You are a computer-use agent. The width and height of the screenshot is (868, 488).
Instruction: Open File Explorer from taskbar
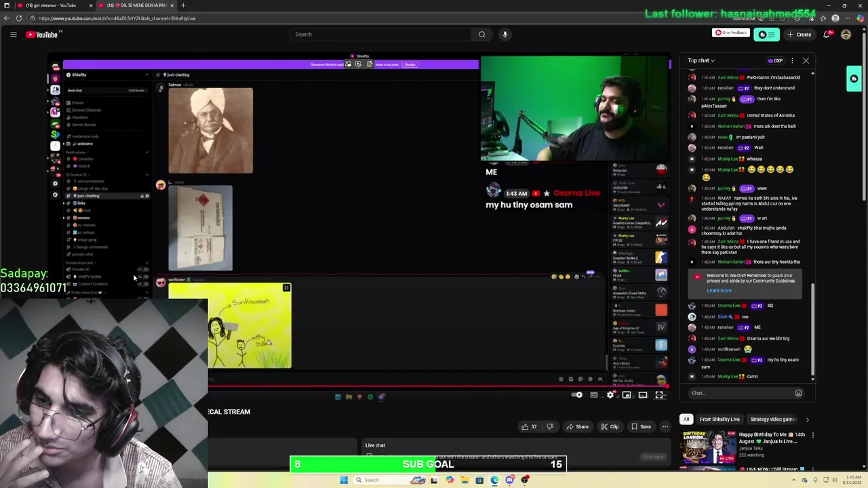(465, 480)
